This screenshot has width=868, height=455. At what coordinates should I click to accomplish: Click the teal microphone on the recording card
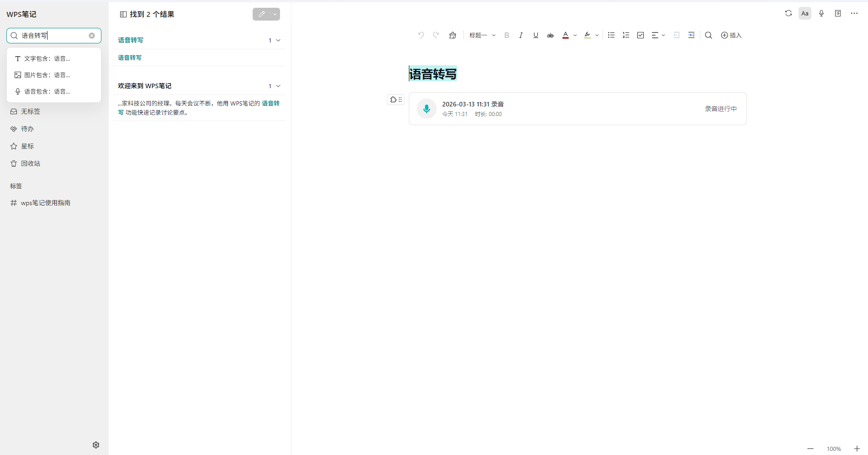(x=427, y=109)
